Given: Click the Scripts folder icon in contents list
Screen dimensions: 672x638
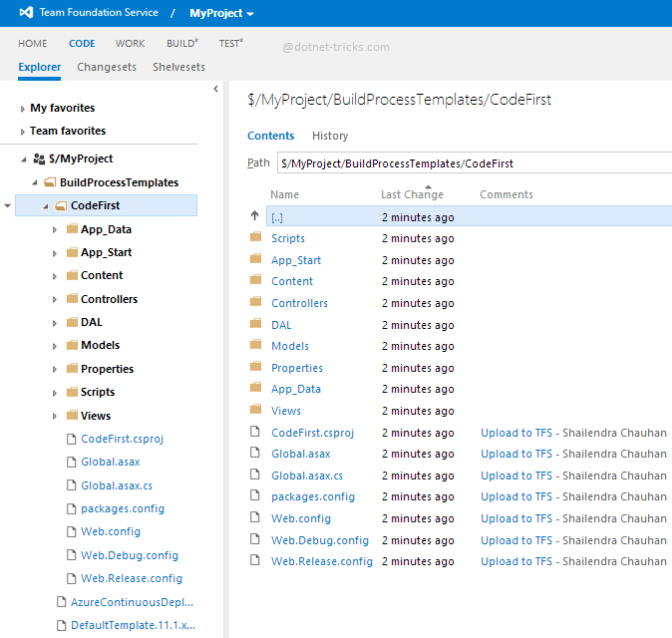Looking at the screenshot, I should click(x=255, y=238).
